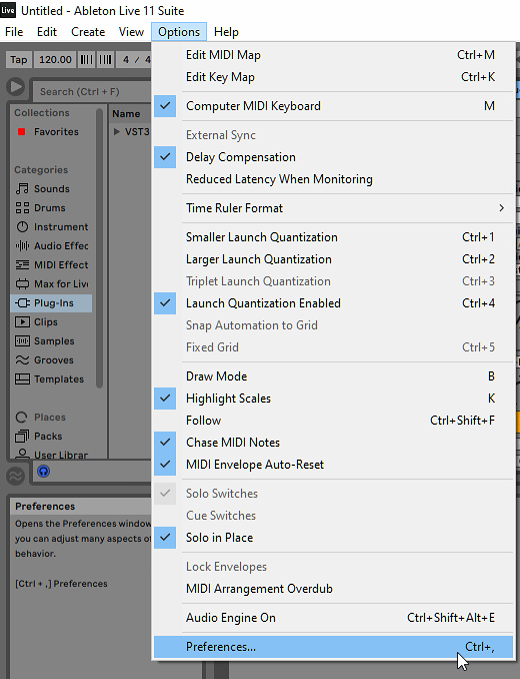
Task: Click the Ableton Live app logo
Action: [8, 10]
